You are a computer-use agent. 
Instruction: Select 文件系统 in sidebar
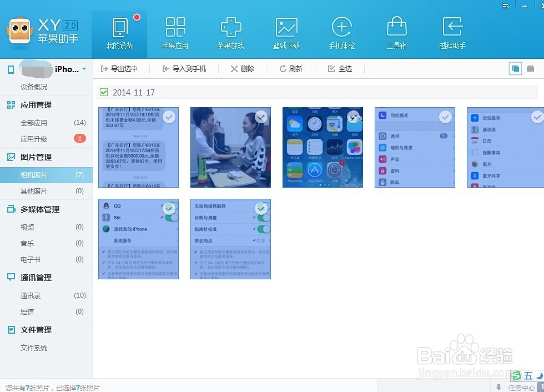coord(34,348)
